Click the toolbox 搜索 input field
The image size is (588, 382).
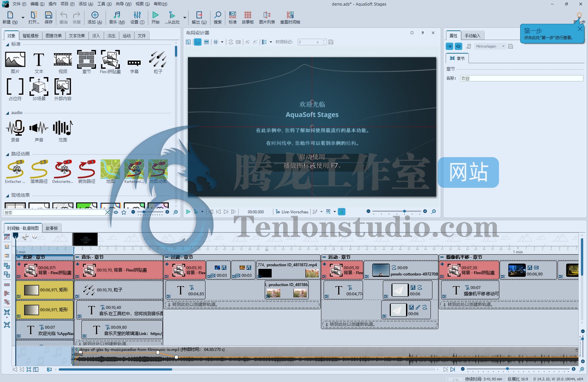pos(54,212)
